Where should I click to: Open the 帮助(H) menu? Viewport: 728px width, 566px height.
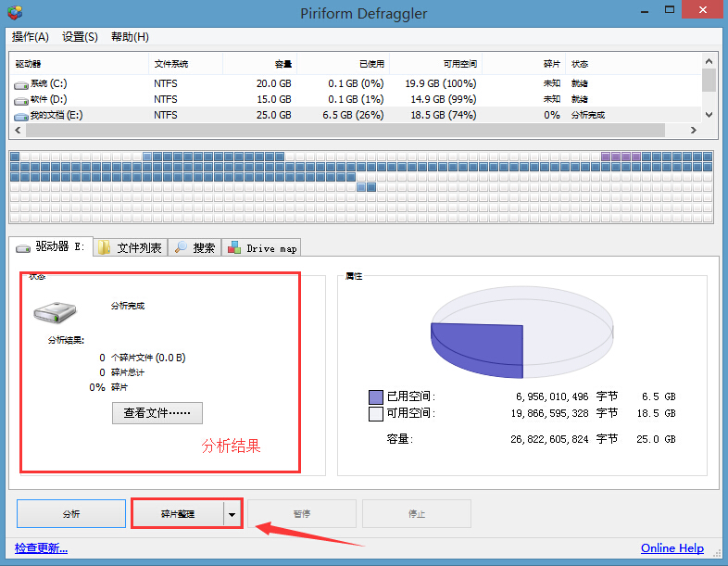click(x=130, y=37)
